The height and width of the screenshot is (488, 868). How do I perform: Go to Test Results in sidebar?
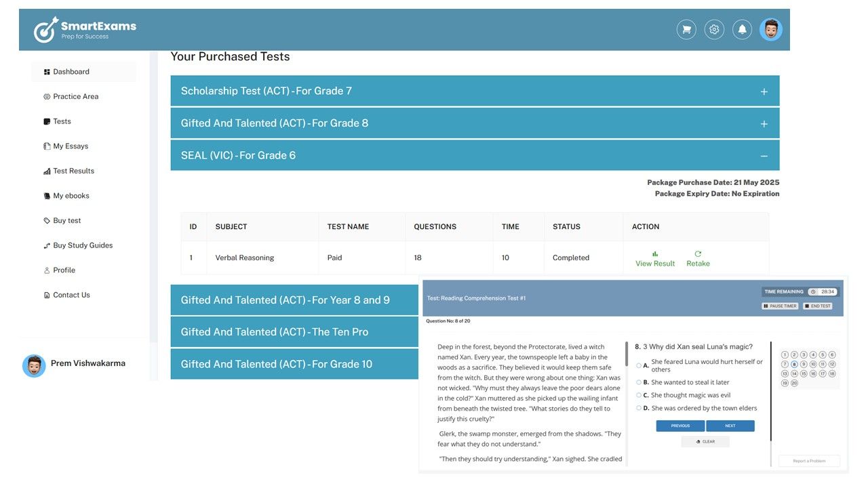pos(73,171)
